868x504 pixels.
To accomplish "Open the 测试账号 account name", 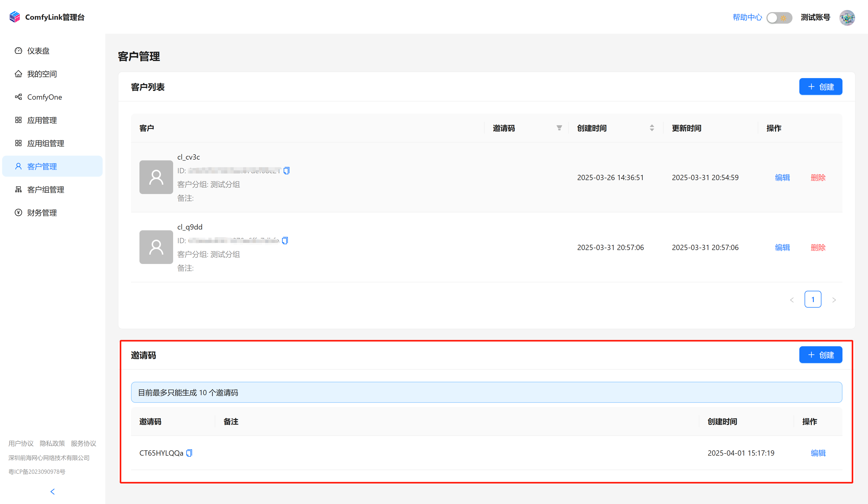I will click(815, 17).
